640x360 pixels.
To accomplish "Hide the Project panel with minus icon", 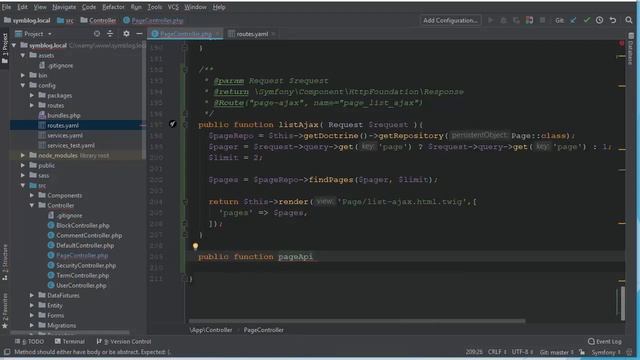I will pos(139,34).
